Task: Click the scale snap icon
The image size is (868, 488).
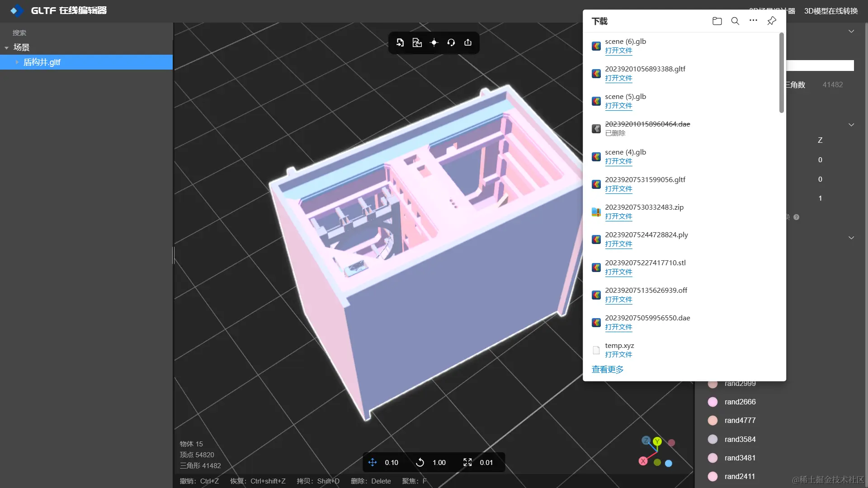Action: click(x=467, y=462)
